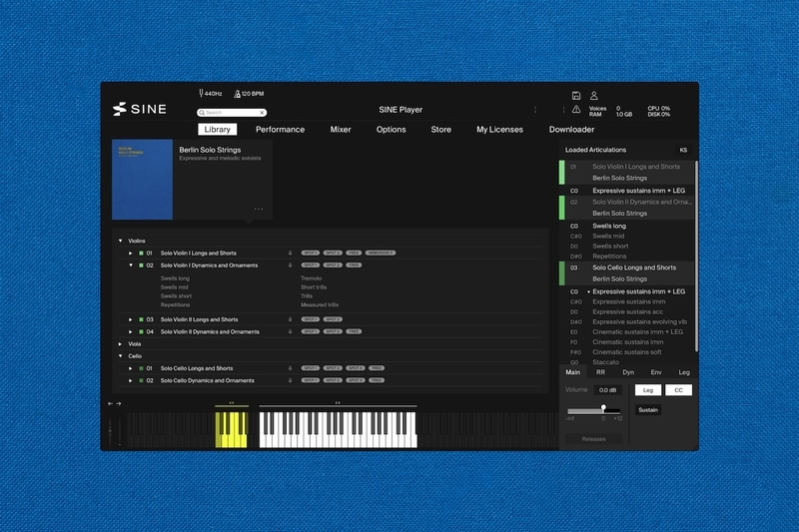Click the Search input field

pos(232,113)
